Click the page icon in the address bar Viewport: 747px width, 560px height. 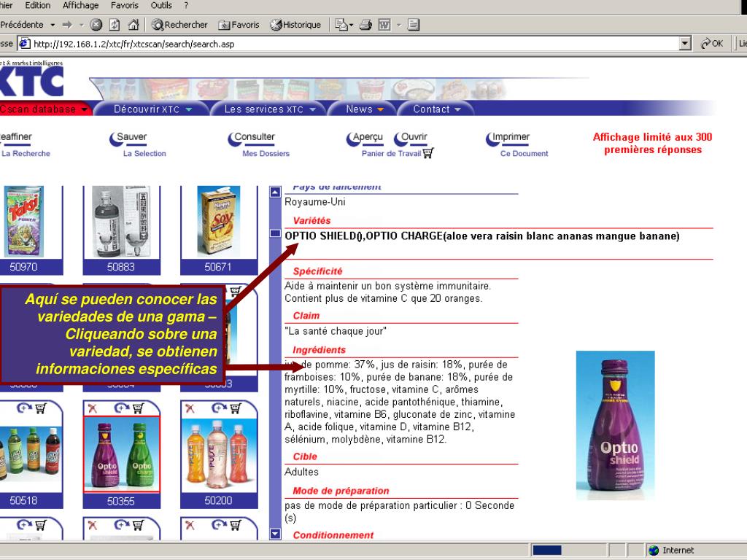pos(25,44)
